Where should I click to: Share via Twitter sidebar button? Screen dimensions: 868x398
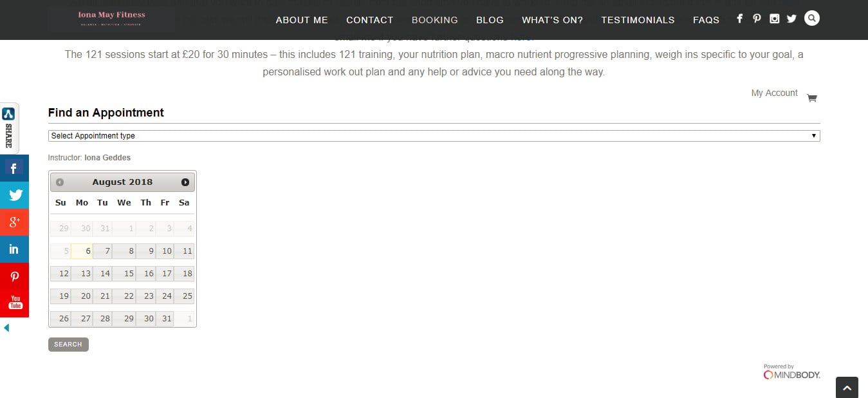pos(14,195)
